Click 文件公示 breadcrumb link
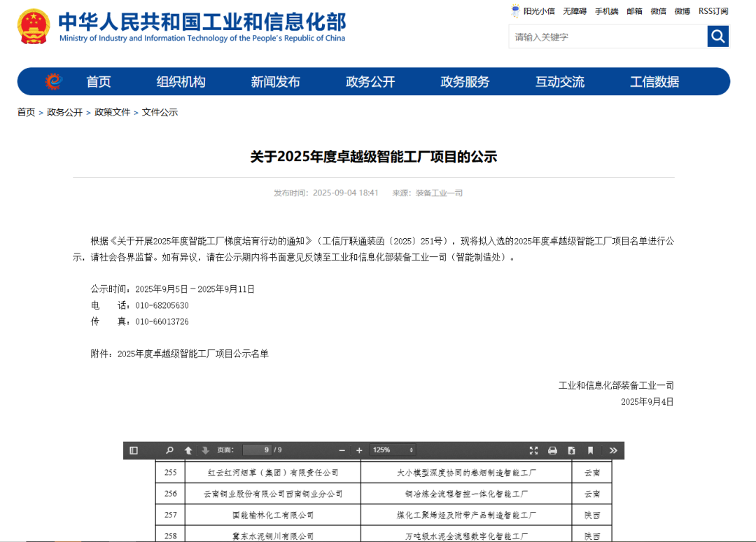This screenshot has width=756, height=542. pyautogui.click(x=160, y=112)
